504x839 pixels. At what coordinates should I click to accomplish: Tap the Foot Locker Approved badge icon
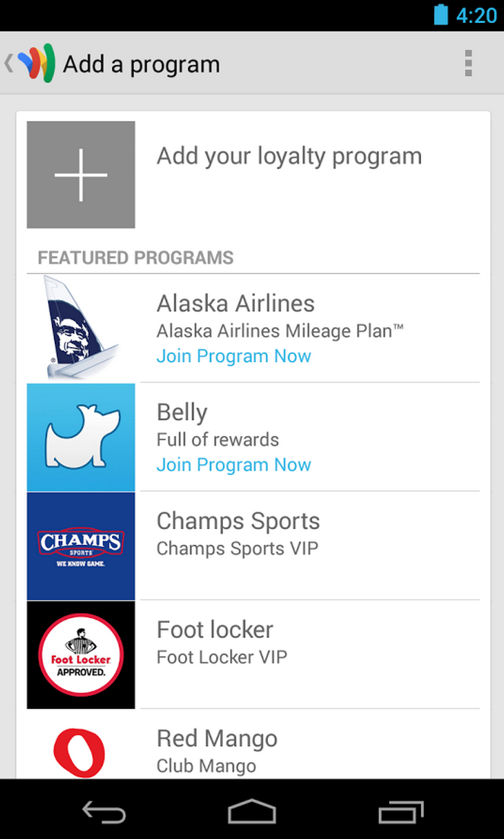pos(81,654)
